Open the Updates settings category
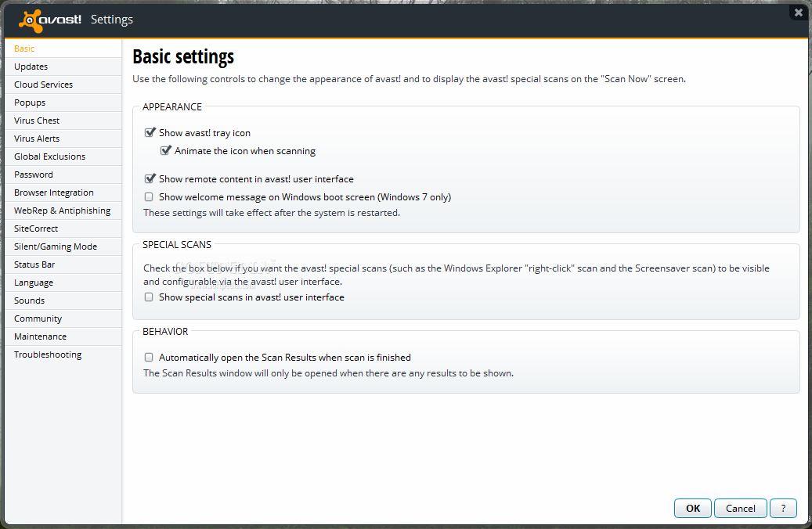This screenshot has width=812, height=529. (63, 67)
